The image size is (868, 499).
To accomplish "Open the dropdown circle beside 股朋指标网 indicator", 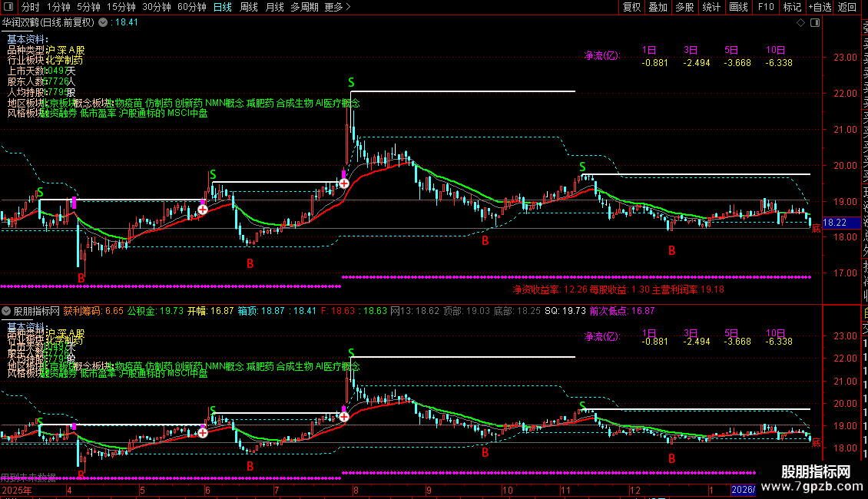I will click(6, 311).
